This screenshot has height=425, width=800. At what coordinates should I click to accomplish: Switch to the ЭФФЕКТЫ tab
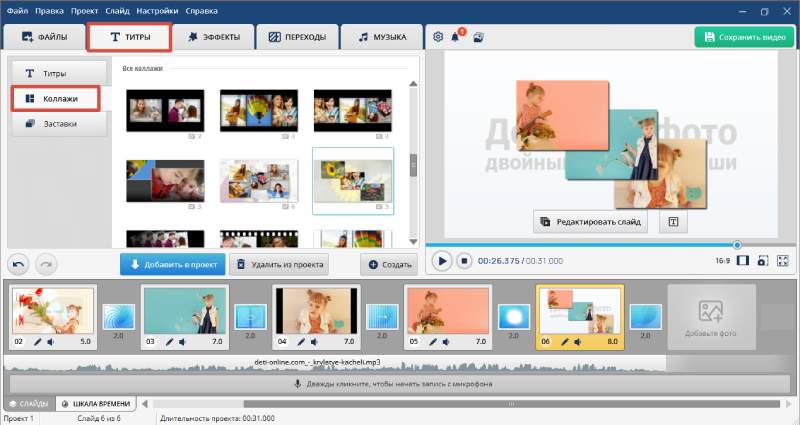(x=213, y=37)
